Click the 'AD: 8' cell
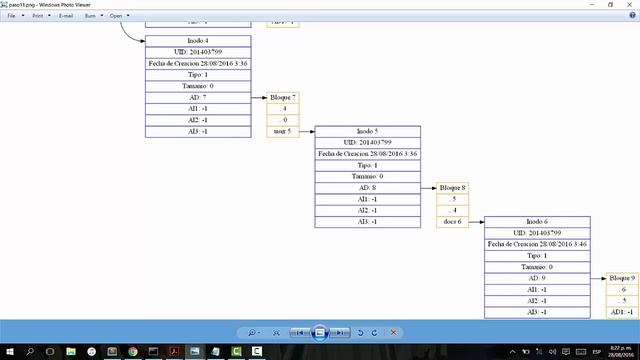 point(367,188)
